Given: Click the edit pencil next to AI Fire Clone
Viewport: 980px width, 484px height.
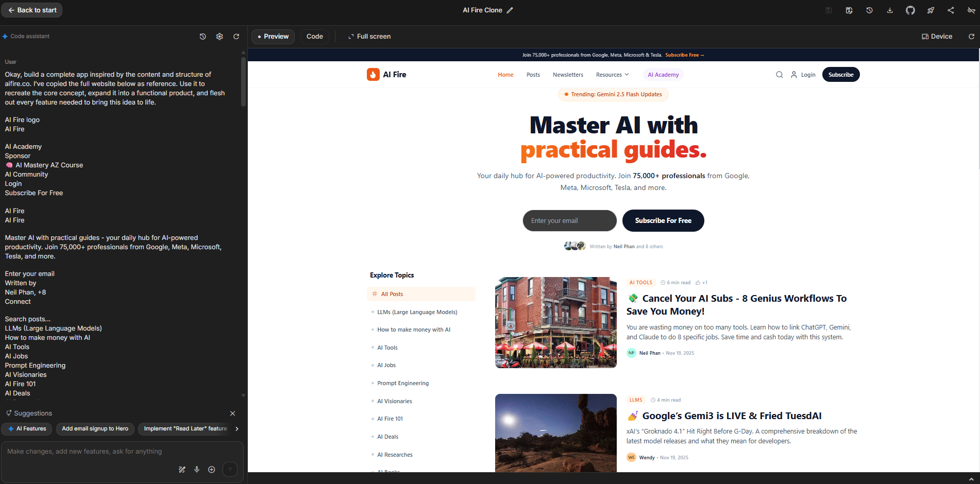Looking at the screenshot, I should 510,10.
